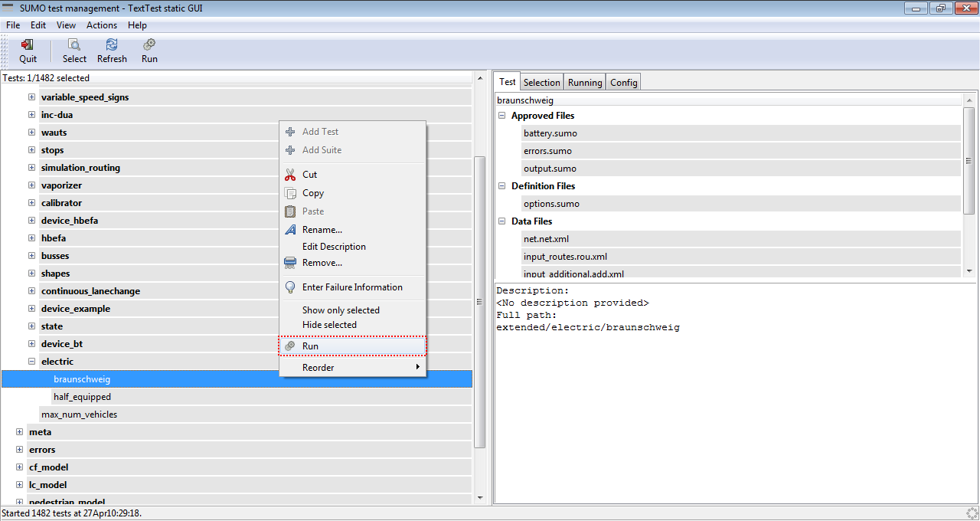
Task: Switch to the Config tab
Action: click(x=623, y=83)
